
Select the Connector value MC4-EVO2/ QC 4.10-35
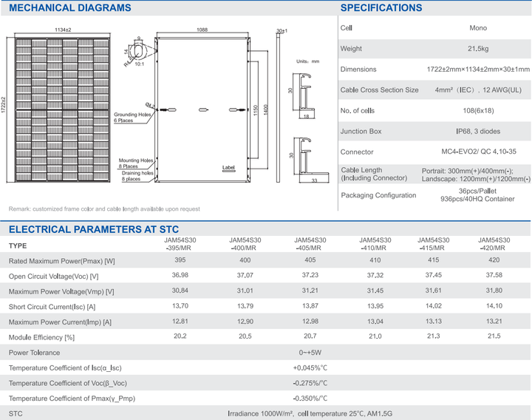click(479, 152)
